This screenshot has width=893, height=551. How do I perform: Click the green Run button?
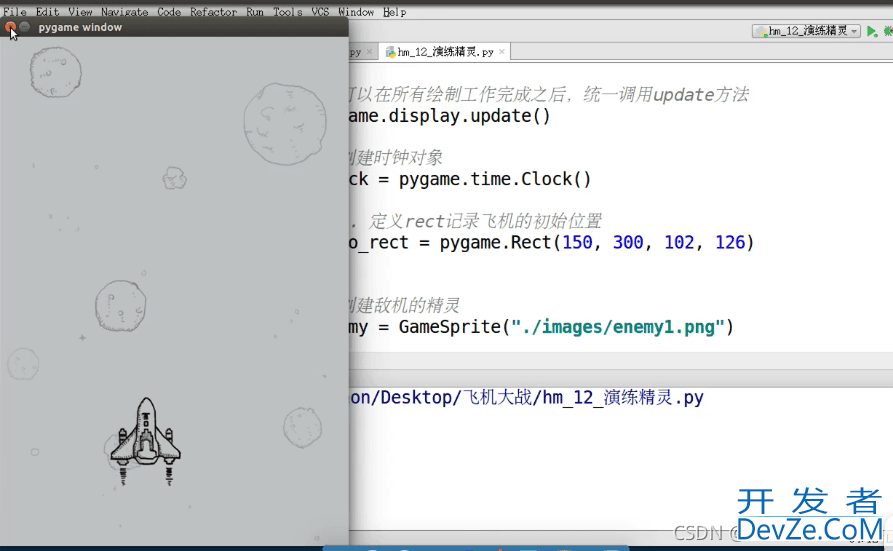tap(871, 31)
